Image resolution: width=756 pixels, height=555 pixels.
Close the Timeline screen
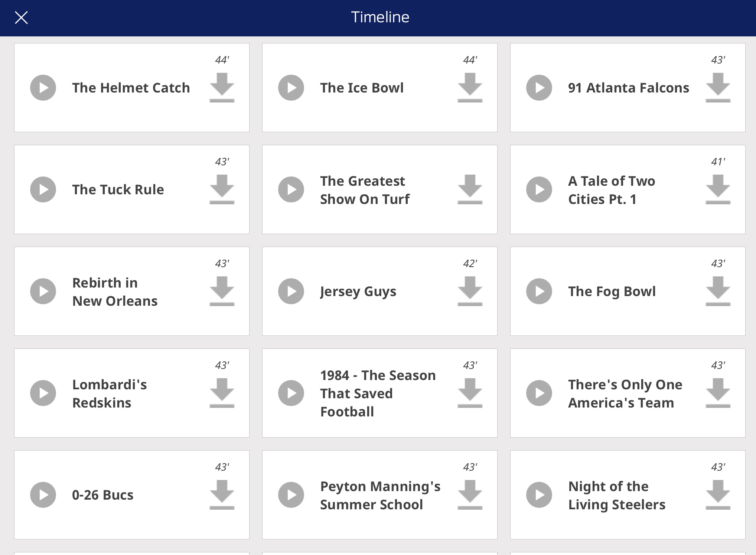21,17
